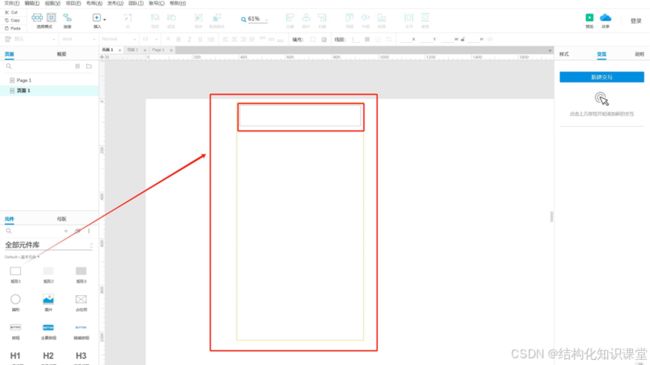Image resolution: width=650 pixels, height=365 pixels.
Task: Open the Insert tool dropdown arrow
Action: (x=104, y=19)
